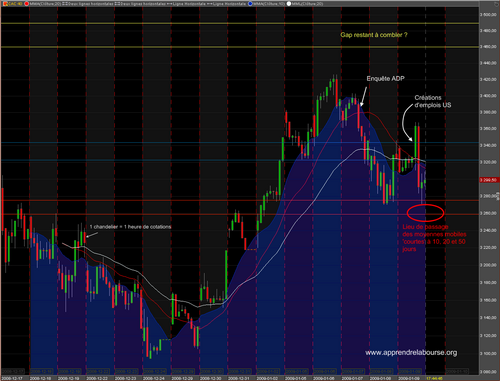This screenshot has width=500, height=381.
Task: Click first 'Ligne Horizontale' legend icon
Action: coord(169,4)
